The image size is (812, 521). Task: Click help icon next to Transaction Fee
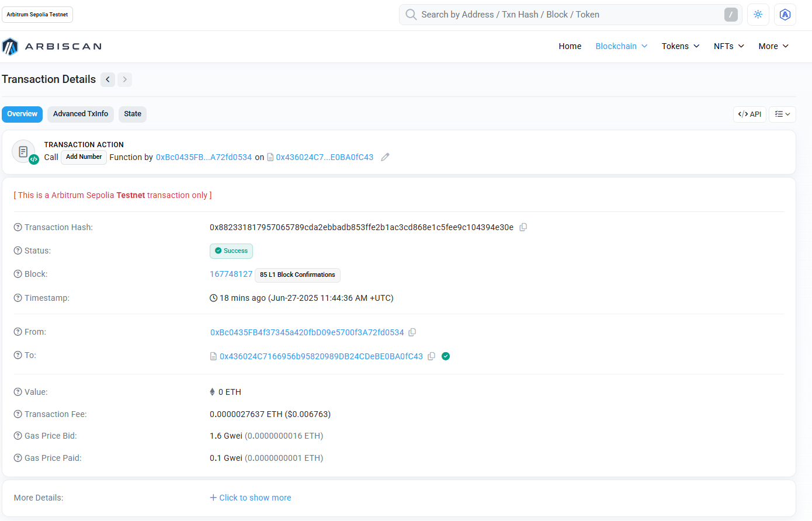click(x=18, y=414)
